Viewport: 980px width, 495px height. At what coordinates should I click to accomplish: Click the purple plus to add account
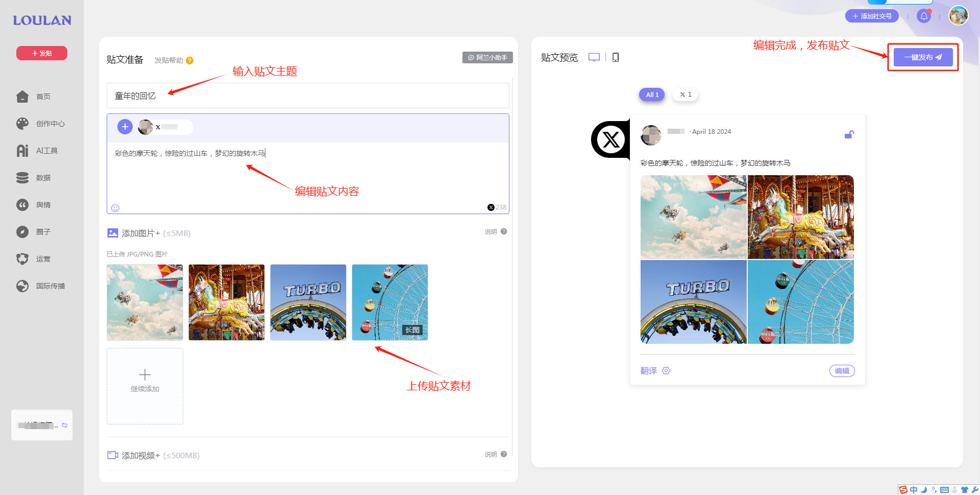point(125,127)
